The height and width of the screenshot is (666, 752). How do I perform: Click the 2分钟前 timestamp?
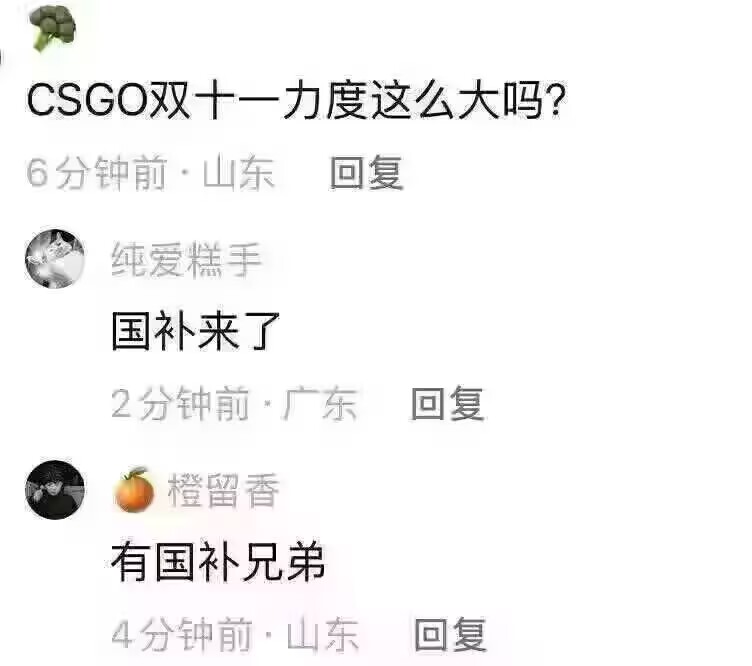[x=180, y=403]
